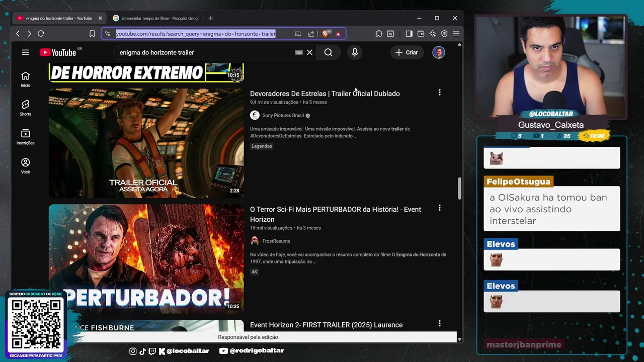
Task: Click the Legendas badge
Action: coord(262,146)
